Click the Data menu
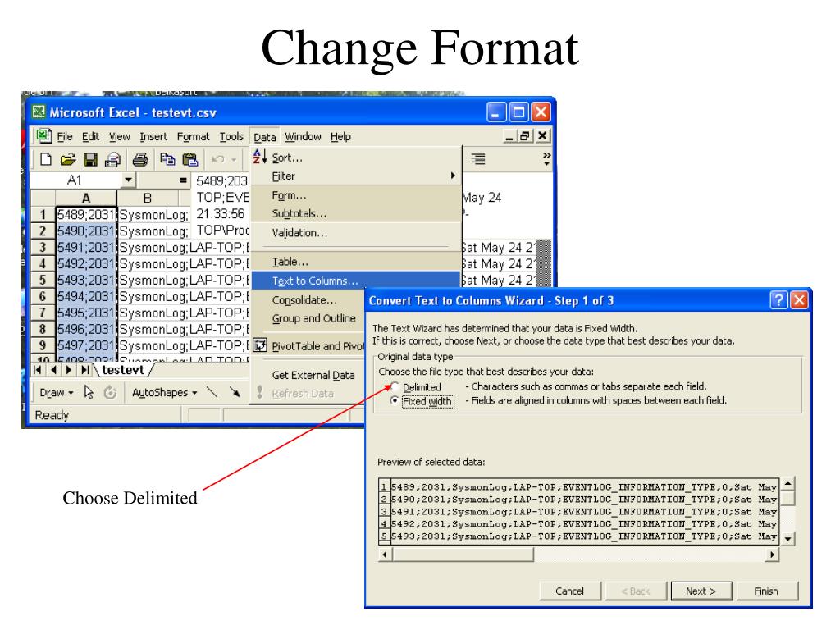The height and width of the screenshot is (630, 840). [265, 137]
